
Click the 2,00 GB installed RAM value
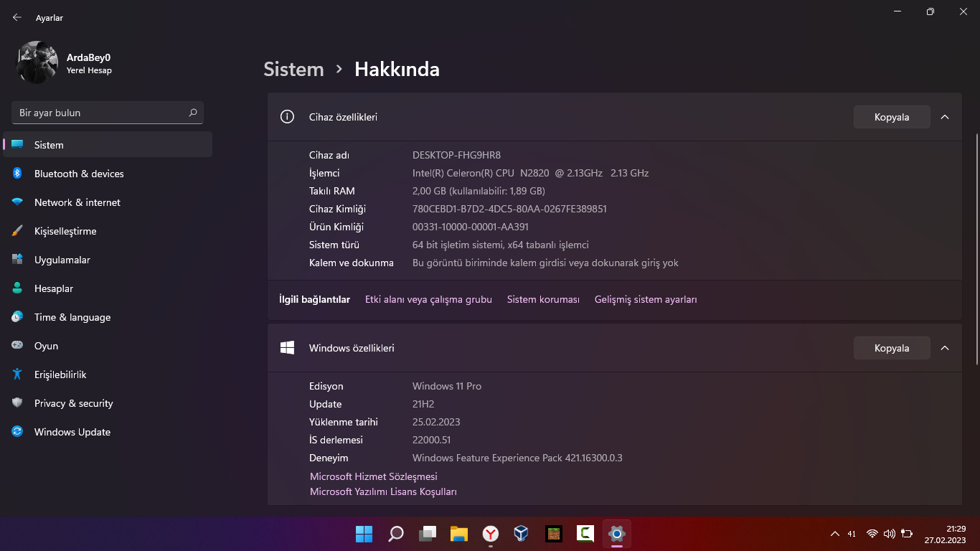click(479, 191)
